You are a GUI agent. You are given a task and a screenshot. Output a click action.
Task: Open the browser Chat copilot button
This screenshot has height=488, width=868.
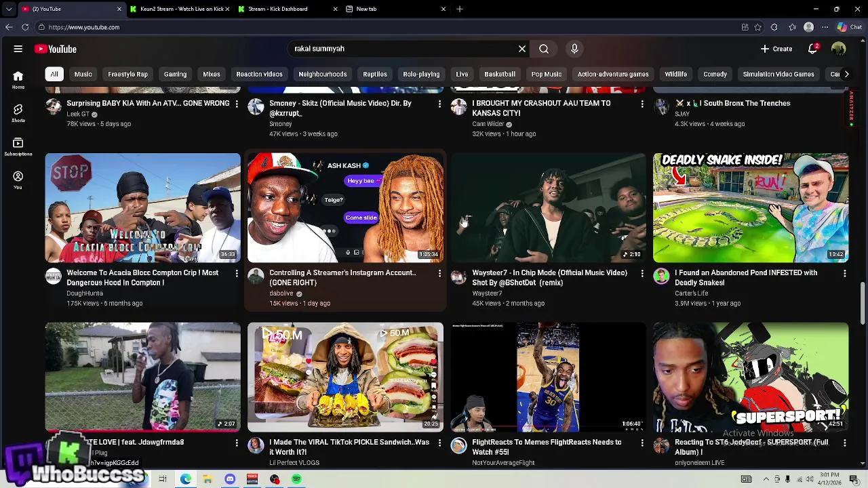coord(850,27)
